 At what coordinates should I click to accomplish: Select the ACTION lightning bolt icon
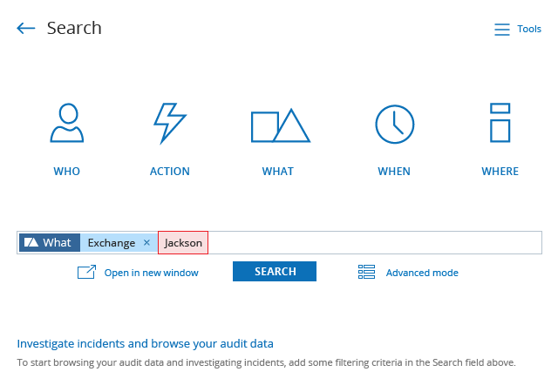click(170, 123)
